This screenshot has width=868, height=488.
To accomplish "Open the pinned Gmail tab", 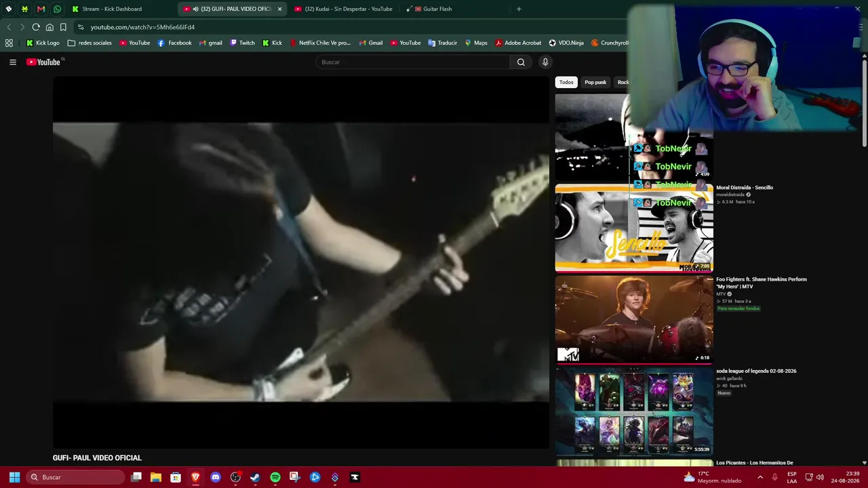I will 41,9.
